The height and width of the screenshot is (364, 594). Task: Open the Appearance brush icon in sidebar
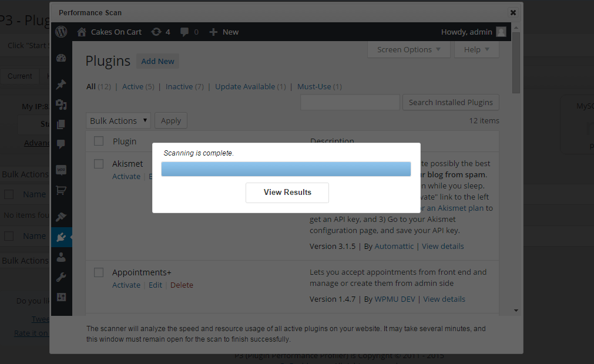click(x=61, y=217)
